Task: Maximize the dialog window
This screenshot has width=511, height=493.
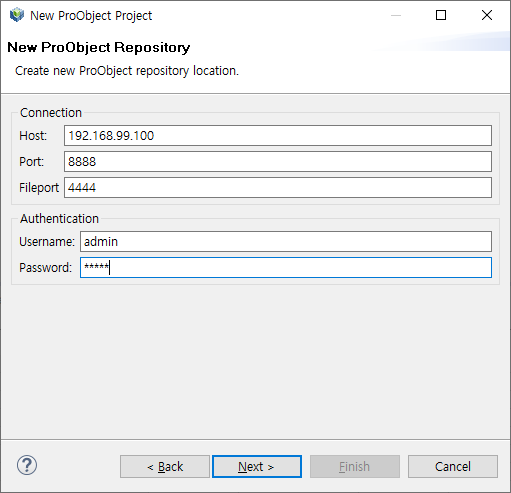Action: coord(441,15)
